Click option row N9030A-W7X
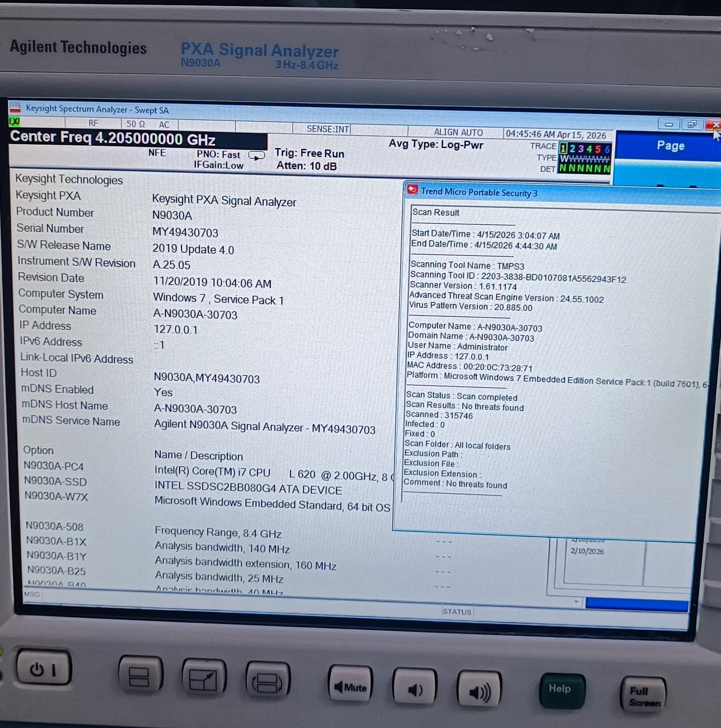Image resolution: width=721 pixels, height=728 pixels. (x=56, y=496)
